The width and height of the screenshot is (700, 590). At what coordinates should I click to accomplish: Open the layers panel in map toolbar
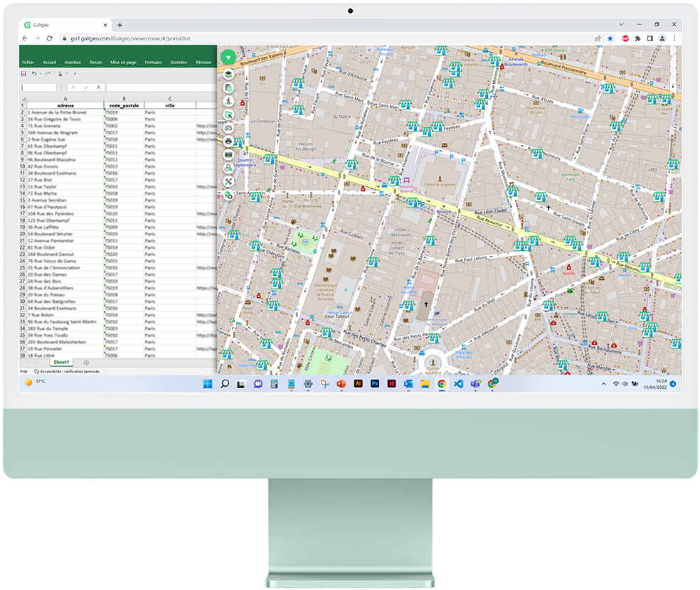pos(228,74)
